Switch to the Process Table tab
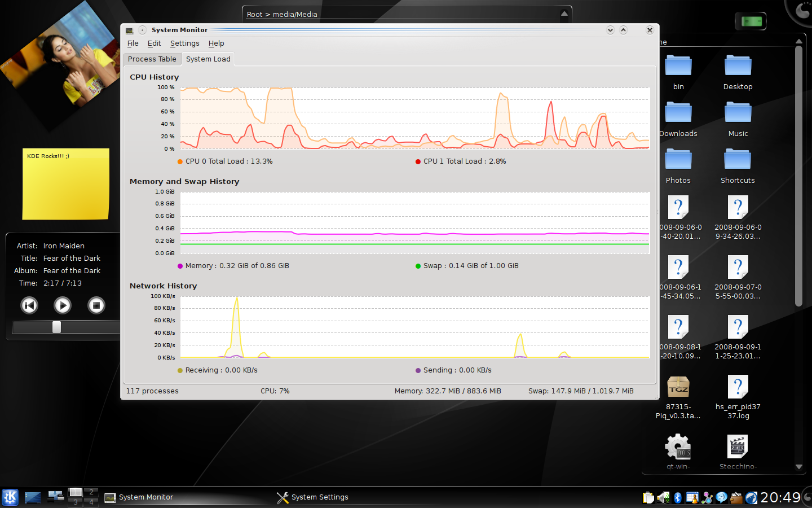This screenshot has height=508, width=812. coord(152,59)
